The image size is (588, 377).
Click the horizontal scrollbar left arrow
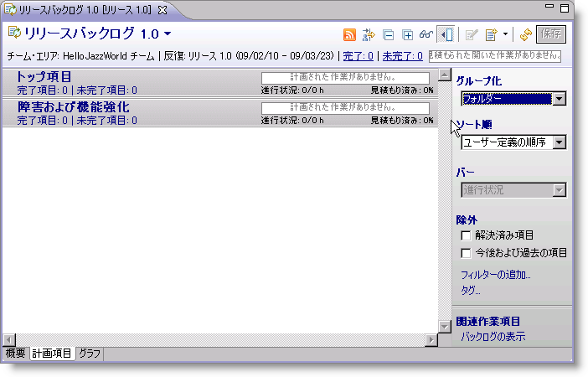click(9, 340)
